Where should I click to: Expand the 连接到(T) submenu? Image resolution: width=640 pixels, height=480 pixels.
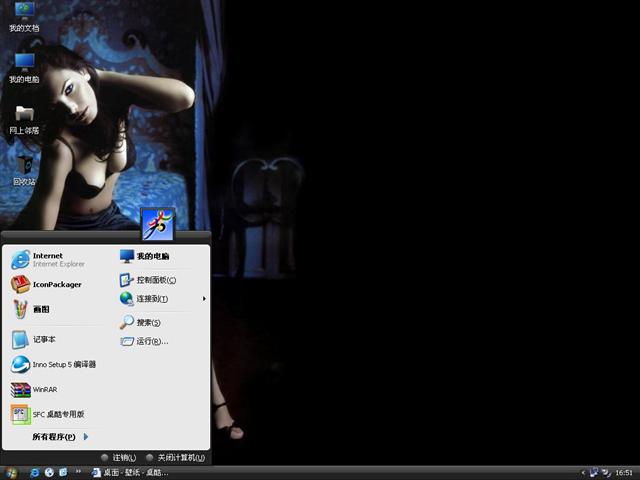point(162,299)
